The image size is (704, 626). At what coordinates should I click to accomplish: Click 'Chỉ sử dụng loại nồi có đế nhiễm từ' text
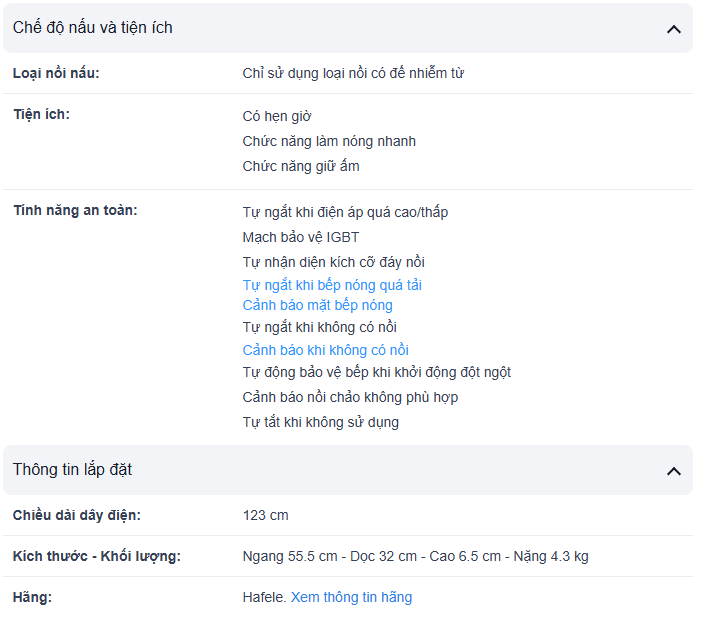[353, 73]
